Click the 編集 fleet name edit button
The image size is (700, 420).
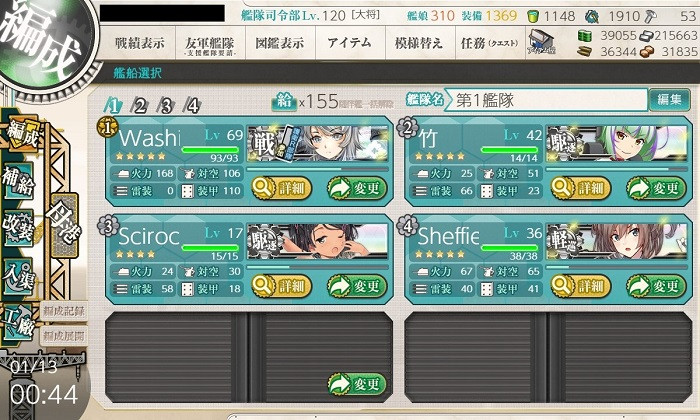[x=669, y=100]
